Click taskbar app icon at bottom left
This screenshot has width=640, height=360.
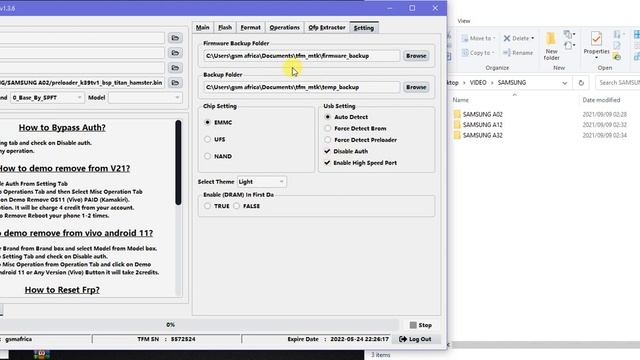[41, 355]
